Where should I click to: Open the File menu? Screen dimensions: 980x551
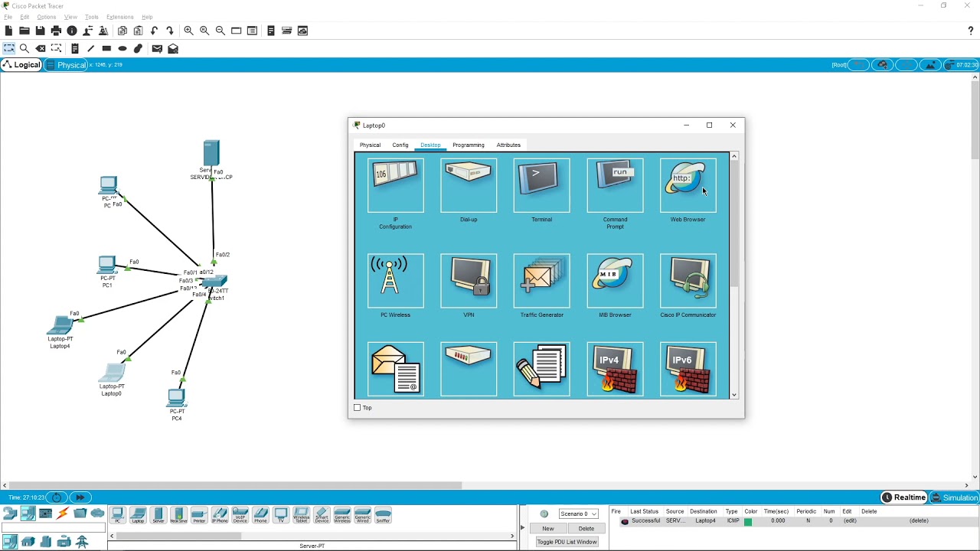click(x=8, y=17)
